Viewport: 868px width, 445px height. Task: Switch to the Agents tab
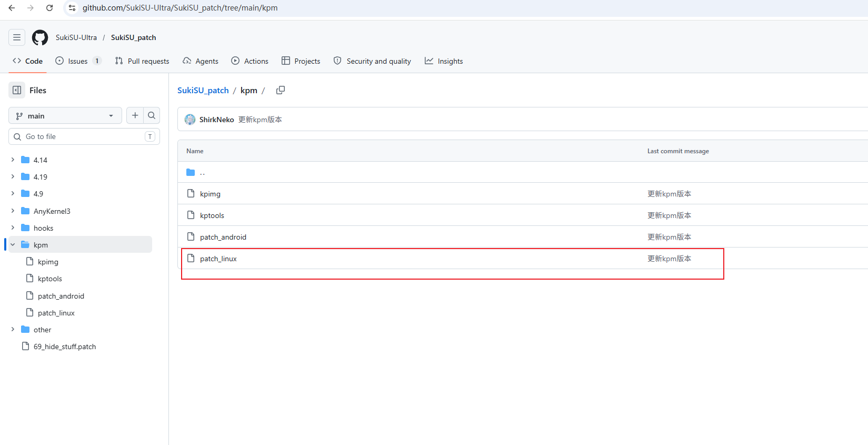[201, 61]
